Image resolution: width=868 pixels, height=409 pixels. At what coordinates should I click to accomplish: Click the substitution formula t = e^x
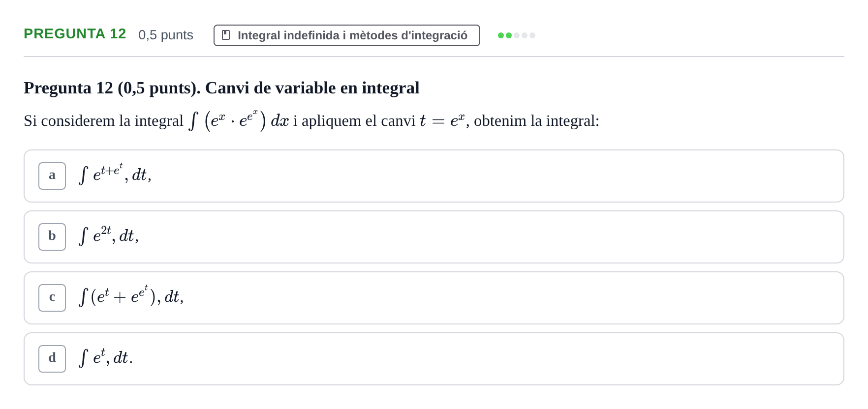(442, 120)
